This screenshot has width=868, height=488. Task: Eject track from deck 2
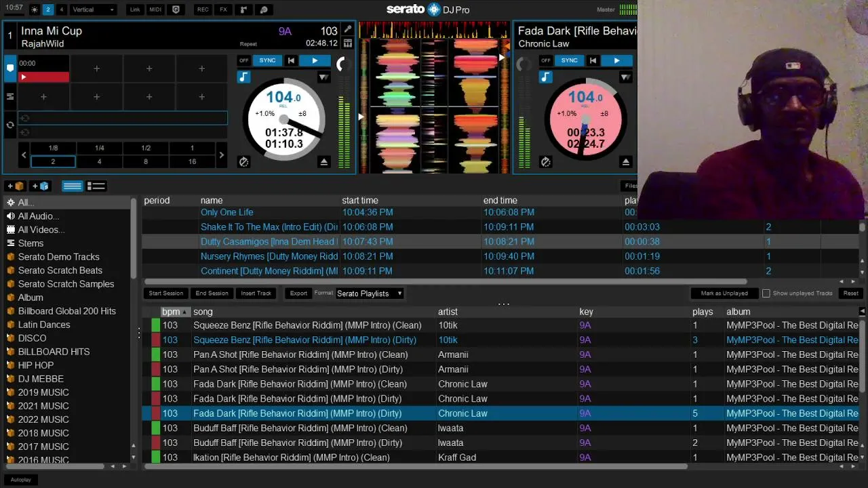(625, 161)
